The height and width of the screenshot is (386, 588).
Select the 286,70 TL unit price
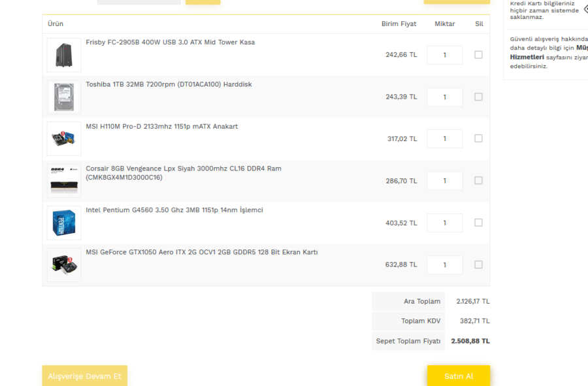(401, 181)
